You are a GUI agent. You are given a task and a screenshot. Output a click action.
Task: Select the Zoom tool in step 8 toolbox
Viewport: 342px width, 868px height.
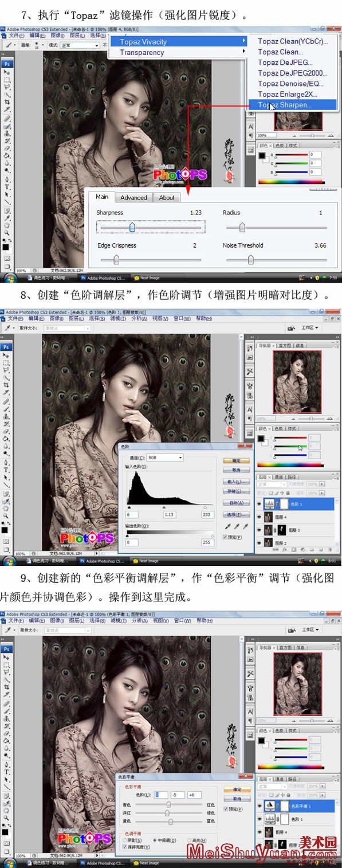point(6,515)
